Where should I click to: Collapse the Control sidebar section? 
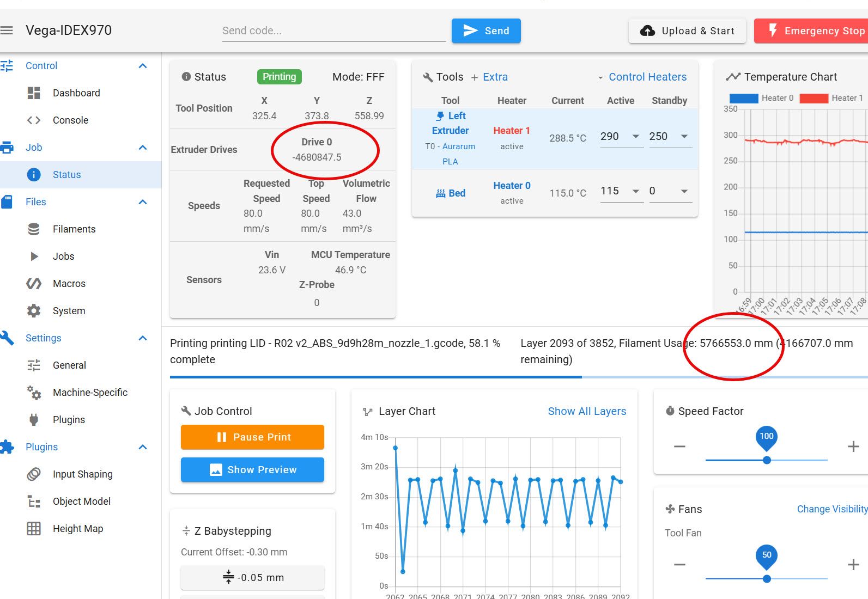coord(143,66)
